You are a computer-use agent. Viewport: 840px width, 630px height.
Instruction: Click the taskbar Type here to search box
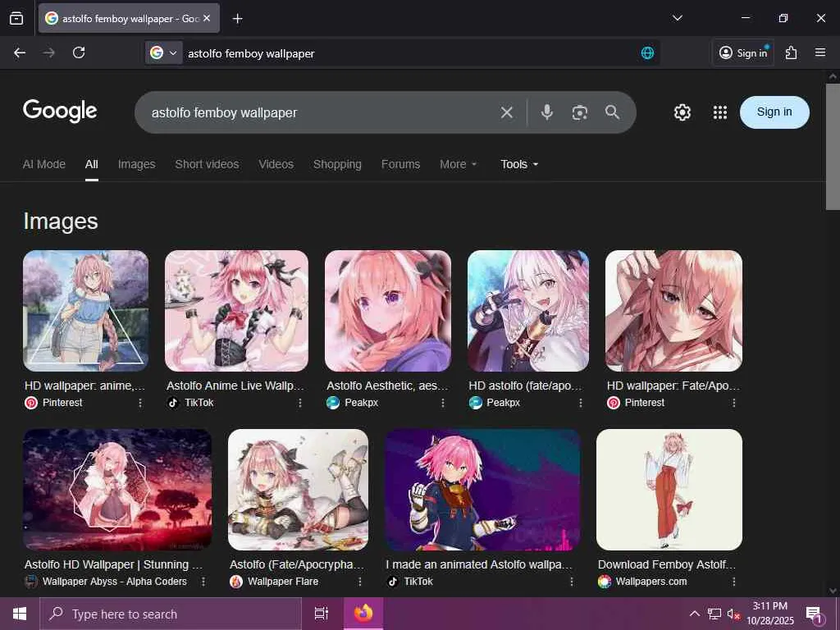171,614
